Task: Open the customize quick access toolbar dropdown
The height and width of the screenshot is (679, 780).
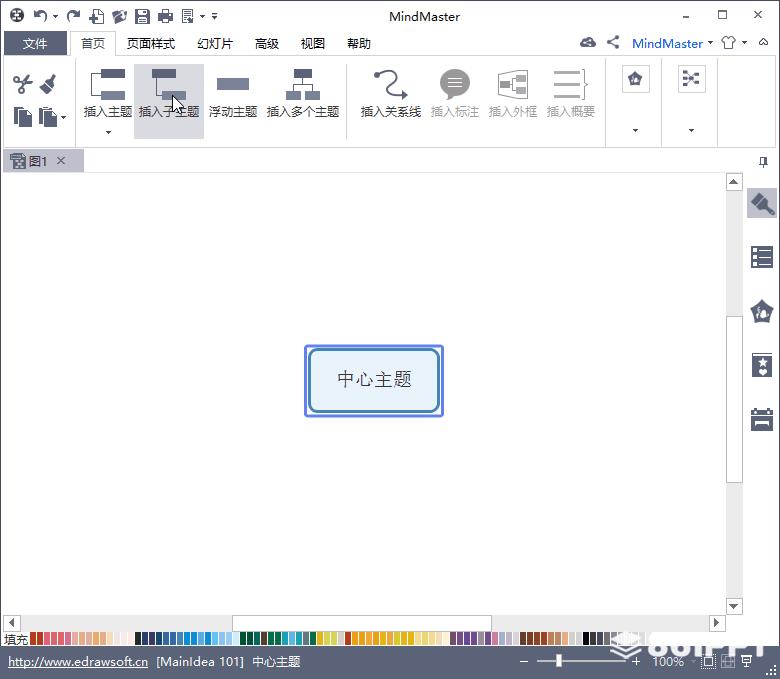Action: [214, 16]
